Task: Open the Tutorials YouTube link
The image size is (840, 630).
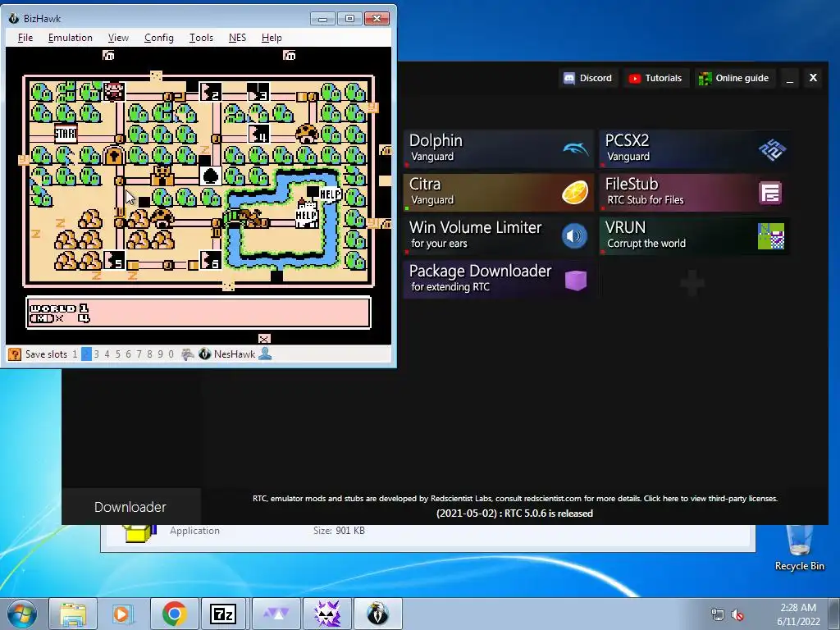Action: pyautogui.click(x=655, y=78)
